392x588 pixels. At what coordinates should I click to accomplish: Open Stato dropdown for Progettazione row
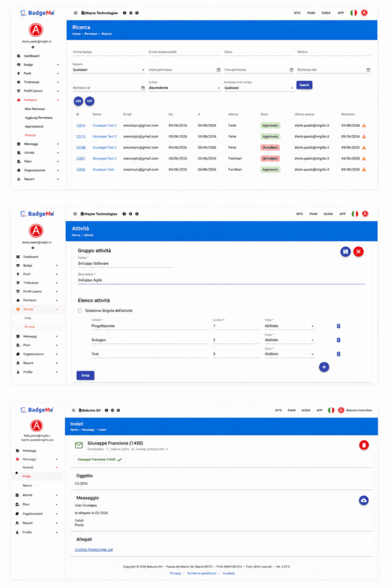[289, 326]
